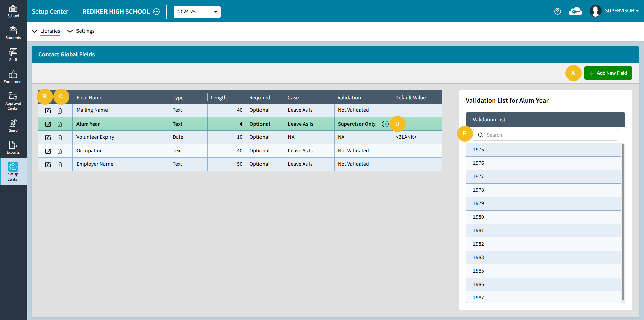Select the Occupation row name
The image size is (644, 320).
89,151
